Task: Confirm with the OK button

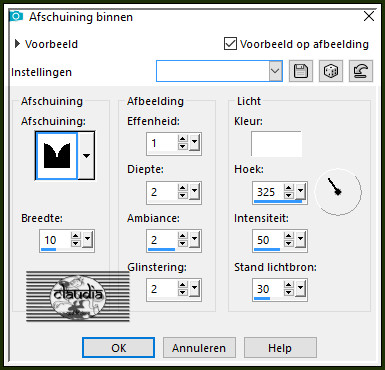Action: (x=118, y=348)
